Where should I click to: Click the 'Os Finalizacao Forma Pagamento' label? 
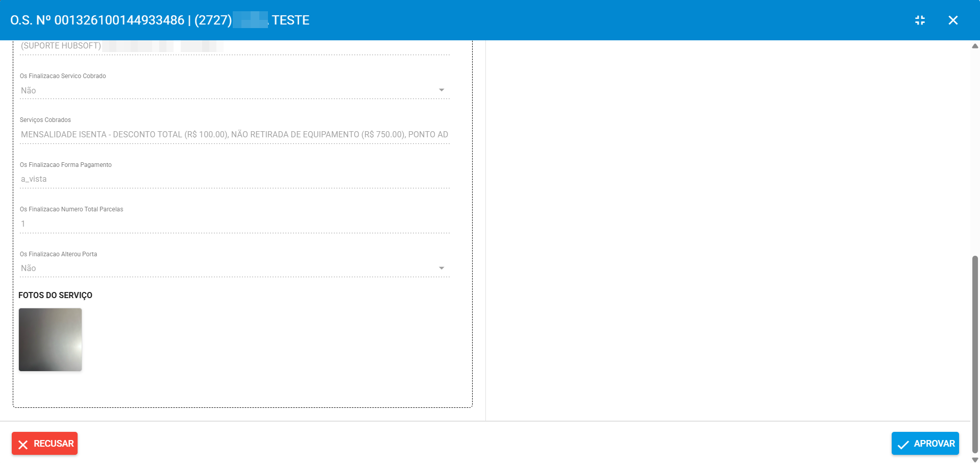65,165
